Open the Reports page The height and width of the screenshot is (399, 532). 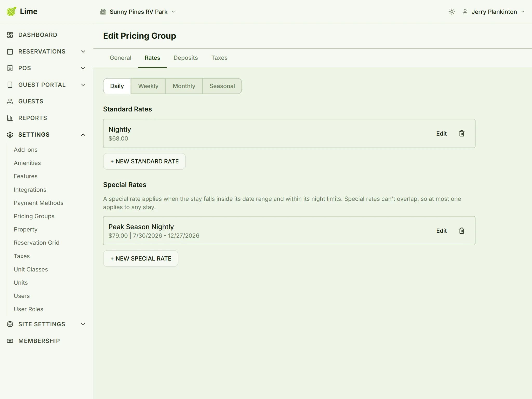click(33, 118)
